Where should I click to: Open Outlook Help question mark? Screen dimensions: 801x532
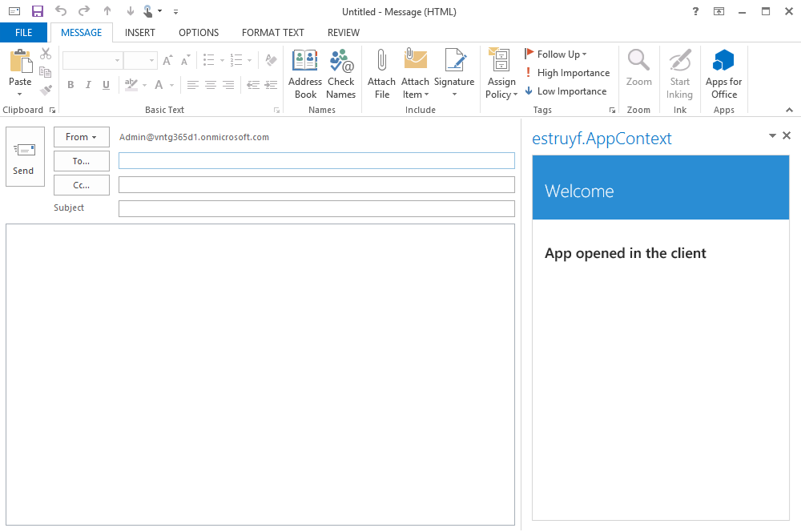(695, 11)
